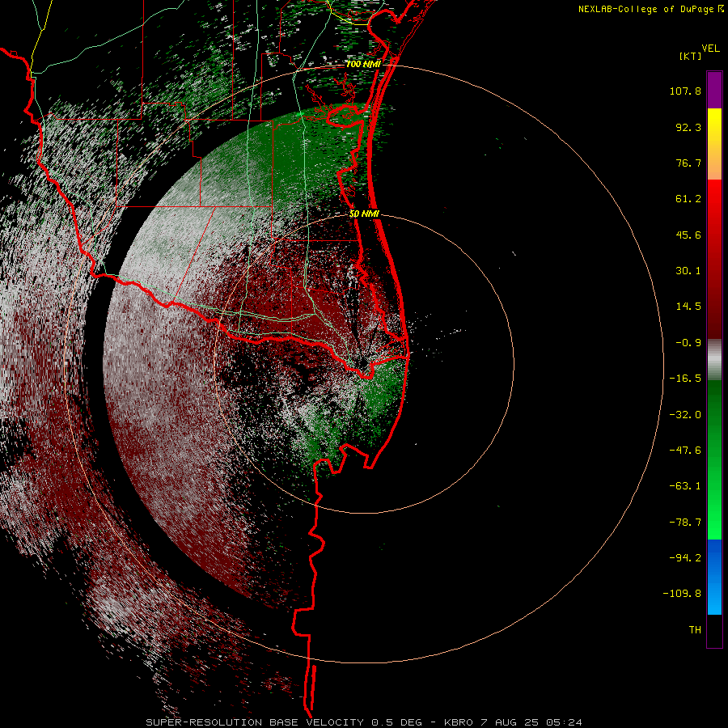Viewport: 728px width, 728px height.
Task: Select the 45.6 velocity scale value
Action: pos(688,235)
